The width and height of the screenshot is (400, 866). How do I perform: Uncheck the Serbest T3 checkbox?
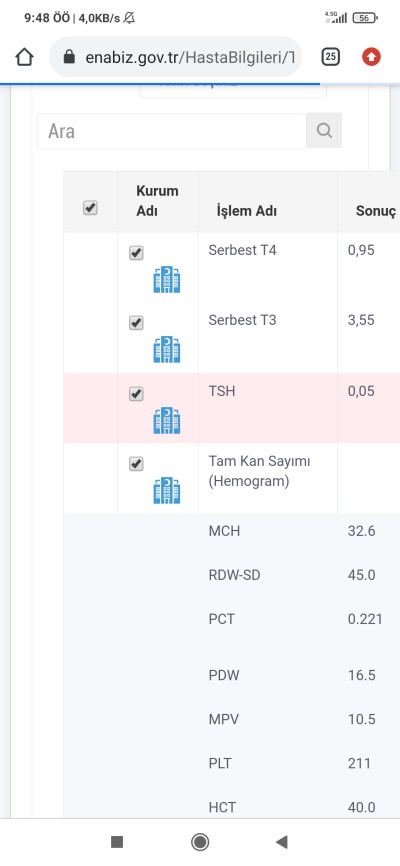(x=136, y=323)
